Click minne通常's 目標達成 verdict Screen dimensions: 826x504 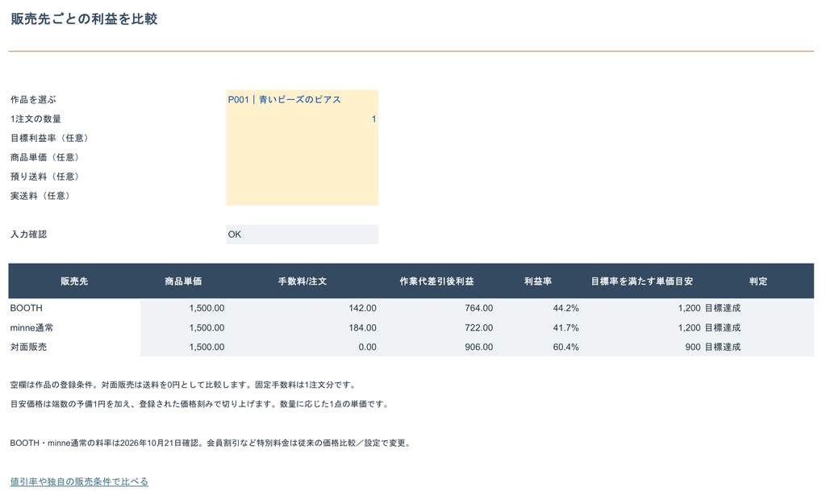(x=723, y=327)
